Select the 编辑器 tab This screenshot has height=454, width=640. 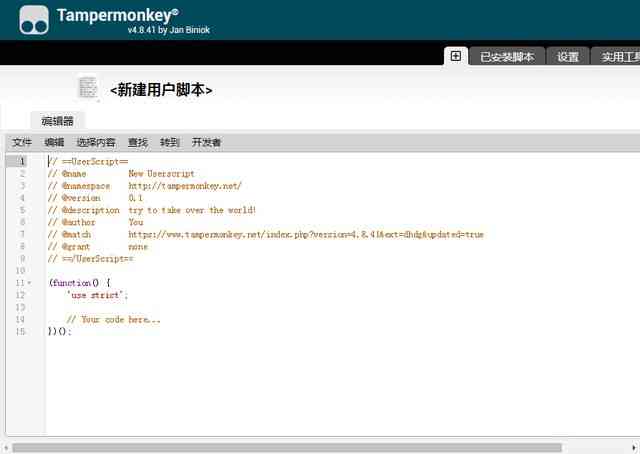[57, 120]
